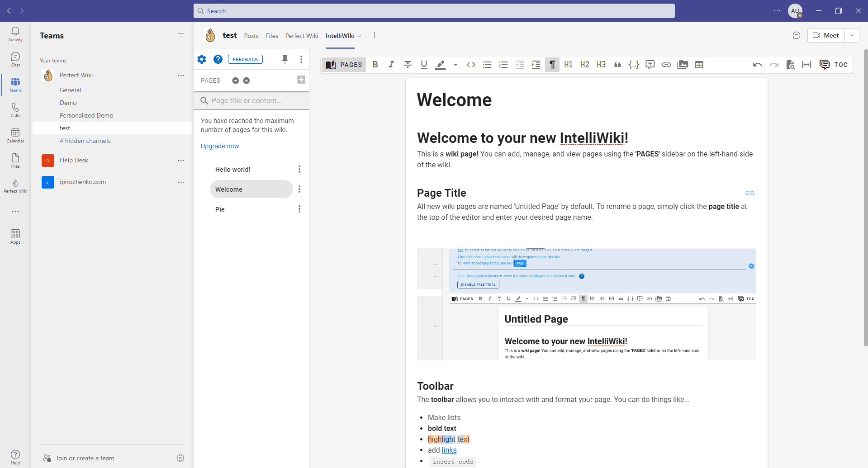
Task: Insert a table
Action: click(699, 65)
